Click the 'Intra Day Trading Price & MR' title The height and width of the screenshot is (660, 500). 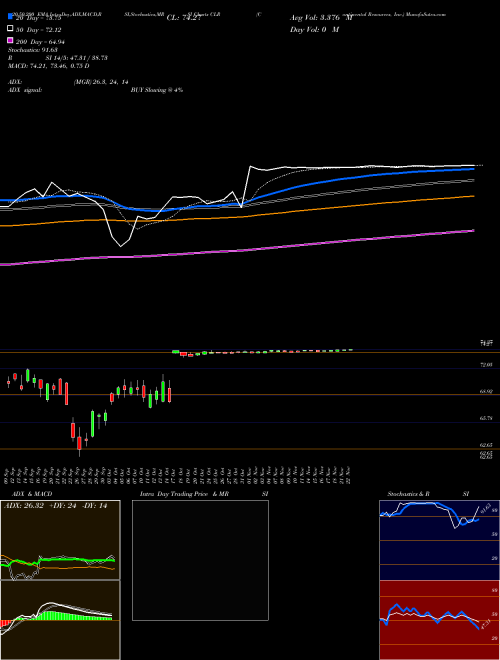(184, 494)
